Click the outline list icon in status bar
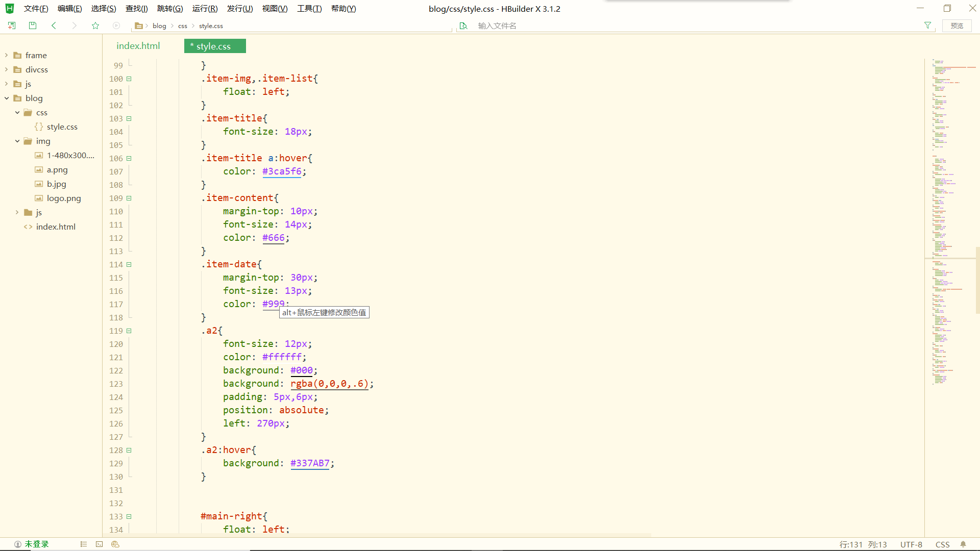Screen dimensions: 980x551 pos(84,544)
